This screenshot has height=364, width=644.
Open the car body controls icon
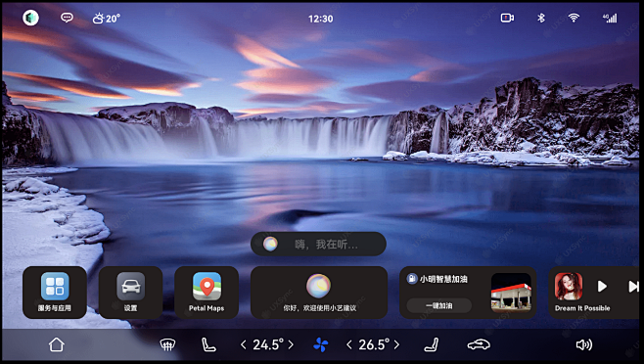tap(479, 344)
